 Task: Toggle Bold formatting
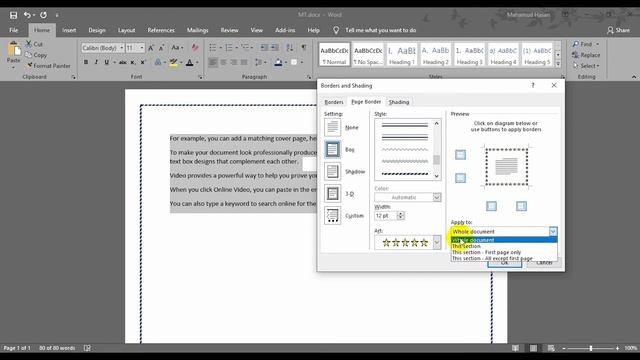pos(86,62)
